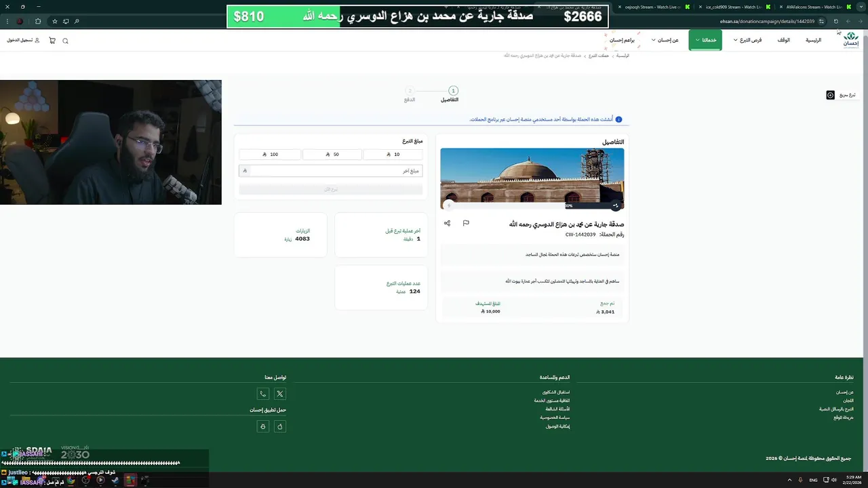The height and width of the screenshot is (488, 868).
Task: Select the 50 riyal donation amount
Action: 332,155
